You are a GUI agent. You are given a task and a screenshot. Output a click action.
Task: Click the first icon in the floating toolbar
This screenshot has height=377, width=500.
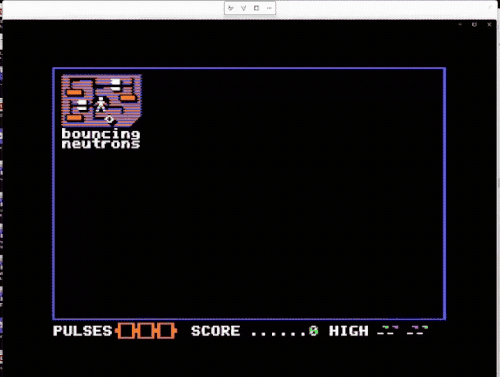[x=231, y=8]
